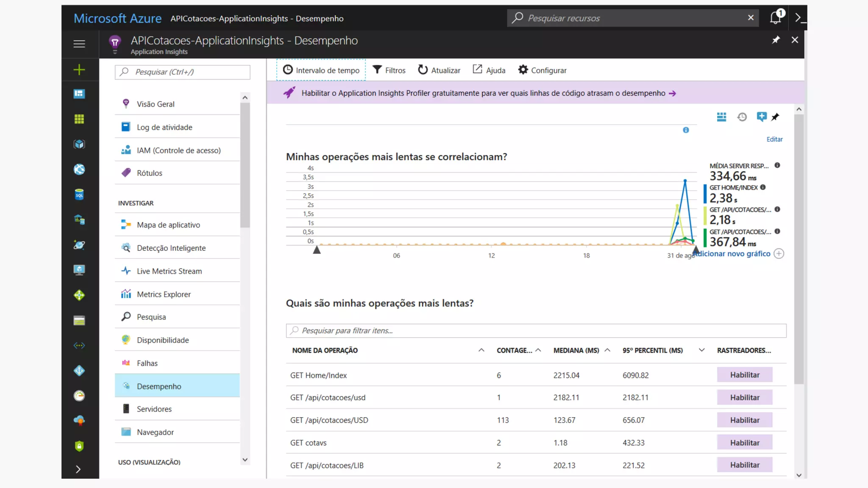Click Habilitar for GET /api/cotacoes/LIB row
The width and height of the screenshot is (868, 488).
(x=745, y=465)
